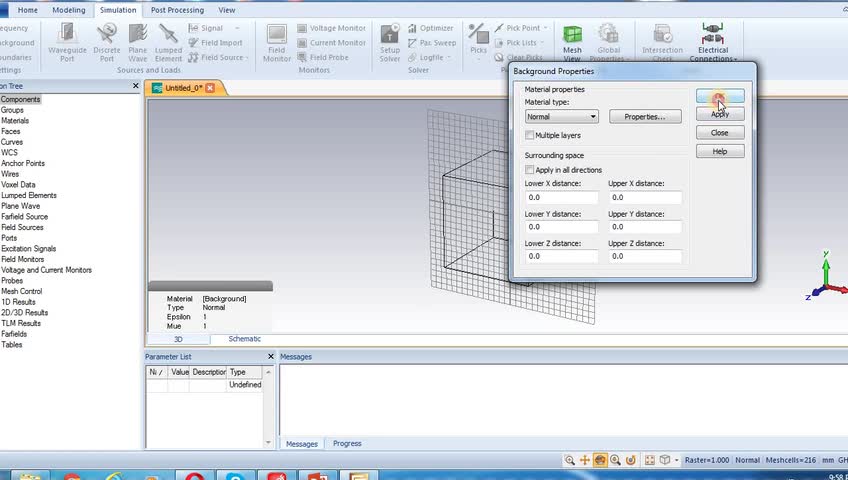
Task: Click the Upper Z distance field
Action: pyautogui.click(x=645, y=256)
